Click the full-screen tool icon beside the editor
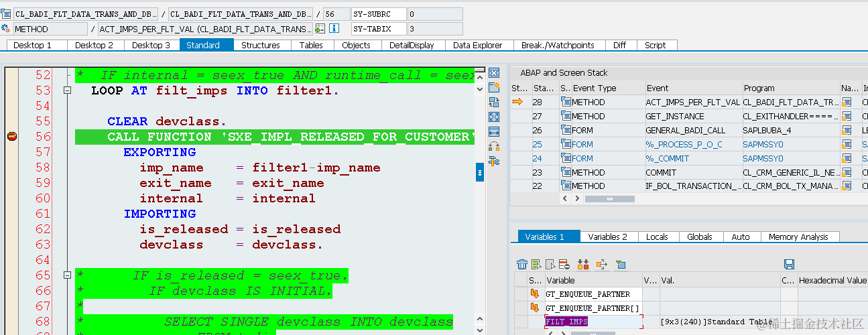868x335 pixels. pos(494,117)
